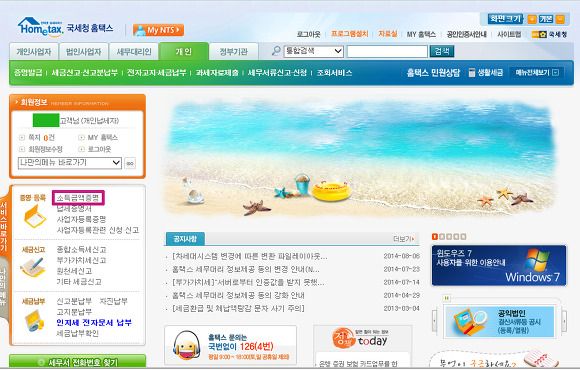Open the 세금신고·신고분납부 menu

pyautogui.click(x=84, y=73)
